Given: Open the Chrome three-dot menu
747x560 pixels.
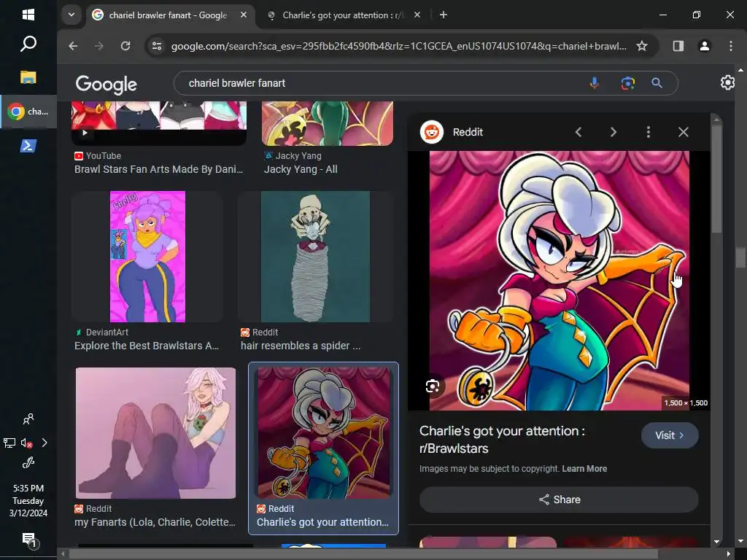Looking at the screenshot, I should pyautogui.click(x=730, y=46).
